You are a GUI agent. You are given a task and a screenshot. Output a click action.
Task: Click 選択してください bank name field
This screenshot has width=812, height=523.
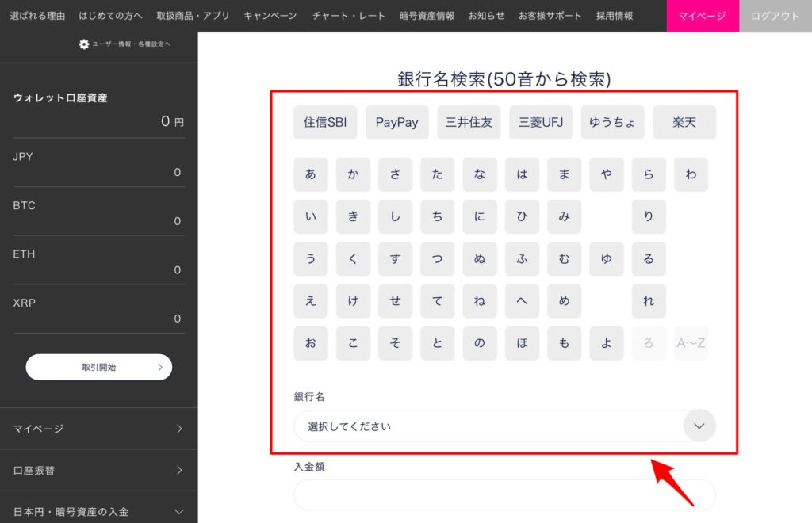pos(505,426)
